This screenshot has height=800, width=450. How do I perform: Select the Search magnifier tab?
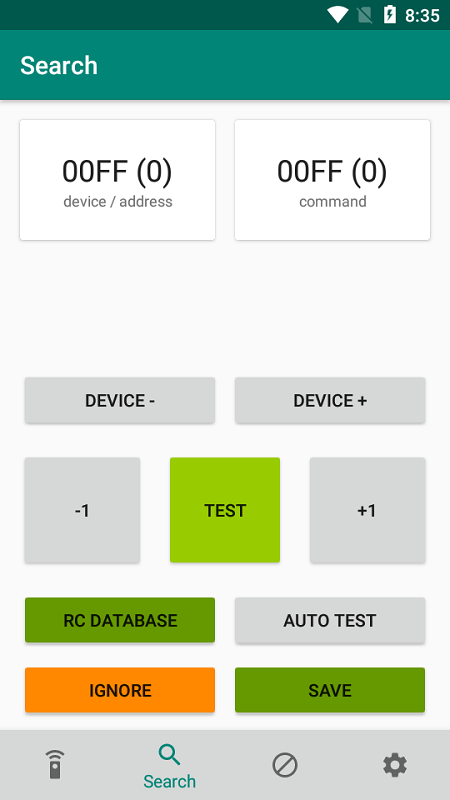coord(169,765)
